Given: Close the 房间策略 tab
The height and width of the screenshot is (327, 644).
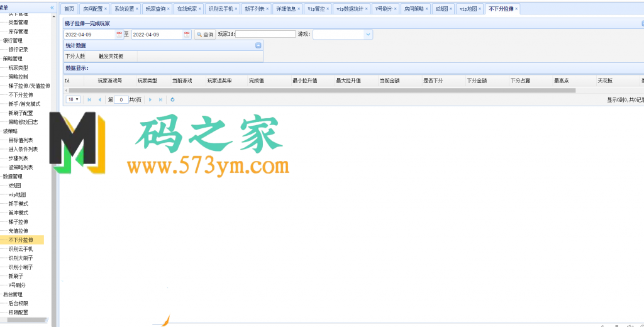Looking at the screenshot, I should (426, 9).
